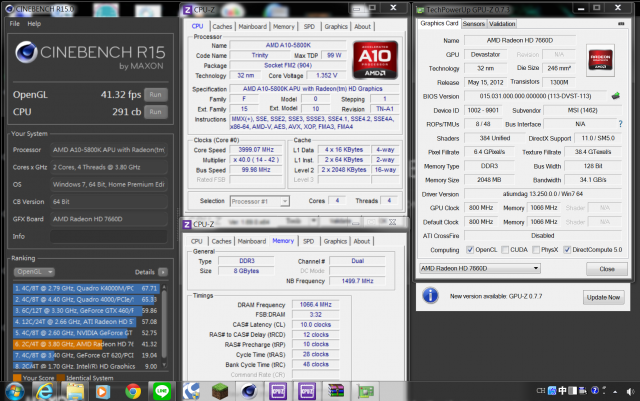This screenshot has height=401, width=640.
Task: Switch to CPU tab in lower CPU-Z
Action: click(196, 241)
